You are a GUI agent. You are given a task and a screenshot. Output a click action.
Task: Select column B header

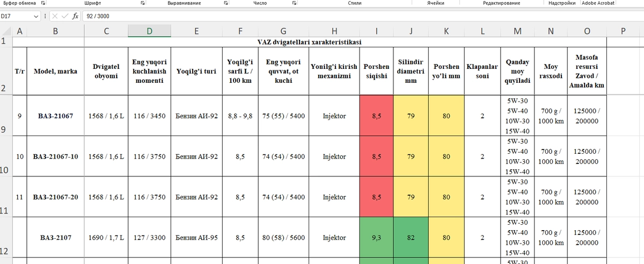pyautogui.click(x=55, y=32)
